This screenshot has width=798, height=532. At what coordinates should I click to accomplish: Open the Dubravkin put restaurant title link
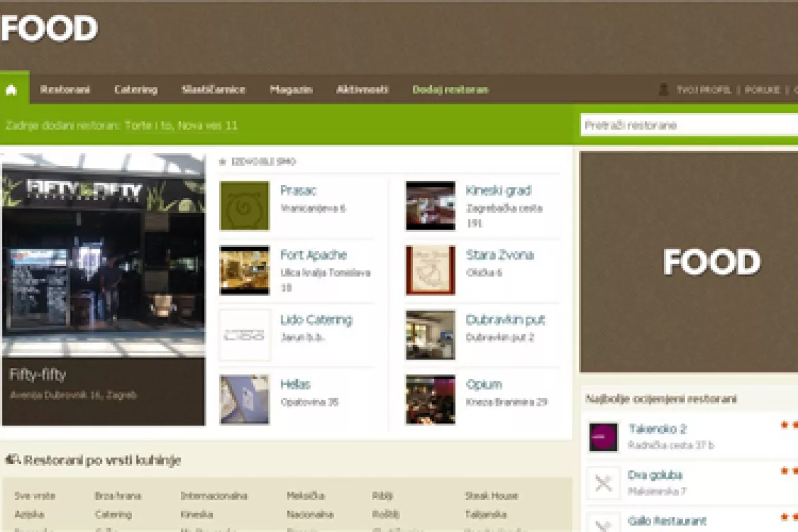pyautogui.click(x=506, y=320)
